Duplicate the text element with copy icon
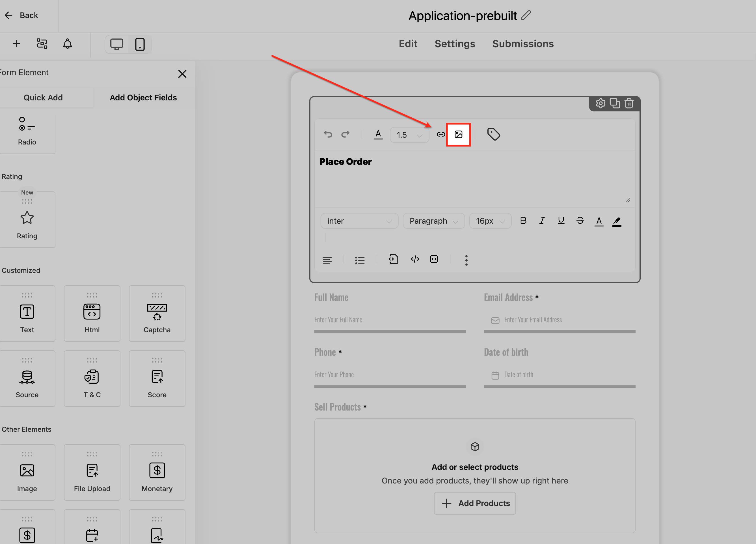Image resolution: width=756 pixels, height=544 pixels. [x=615, y=103]
